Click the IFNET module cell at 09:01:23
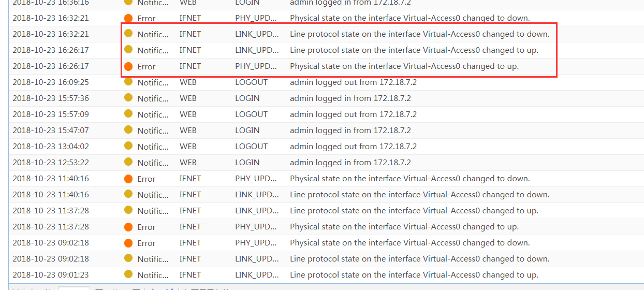The width and height of the screenshot is (644, 290). pos(190,275)
